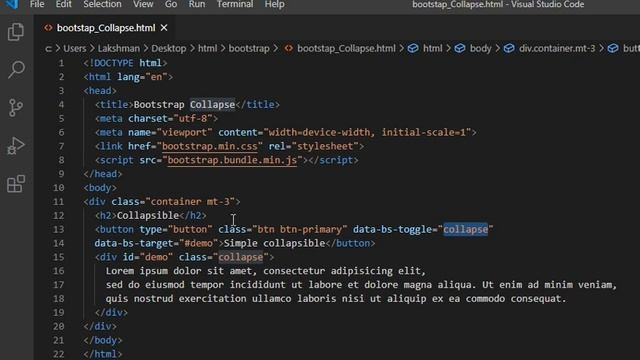Click the "viewport" attribute value
The width and height of the screenshot is (640, 360).
tap(184, 132)
